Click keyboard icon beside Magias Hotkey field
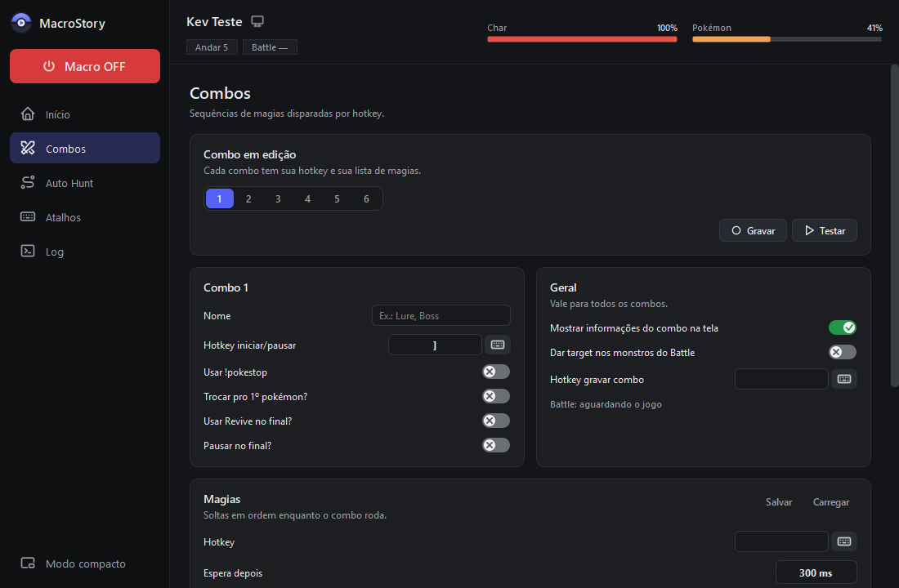The width and height of the screenshot is (899, 588). coord(844,541)
